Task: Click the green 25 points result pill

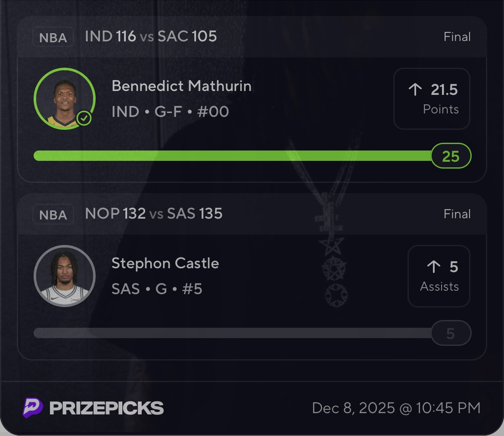Action: coord(451,156)
